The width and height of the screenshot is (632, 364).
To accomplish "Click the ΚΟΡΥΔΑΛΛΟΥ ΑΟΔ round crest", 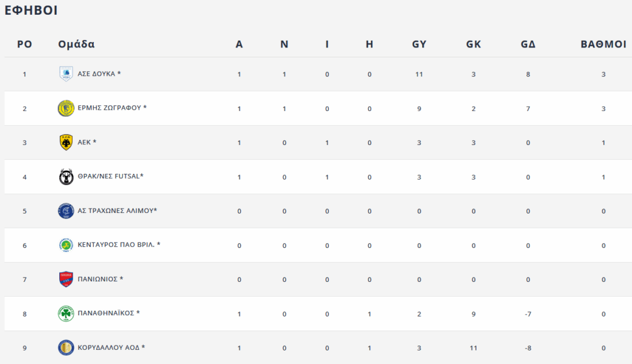I will click(66, 347).
